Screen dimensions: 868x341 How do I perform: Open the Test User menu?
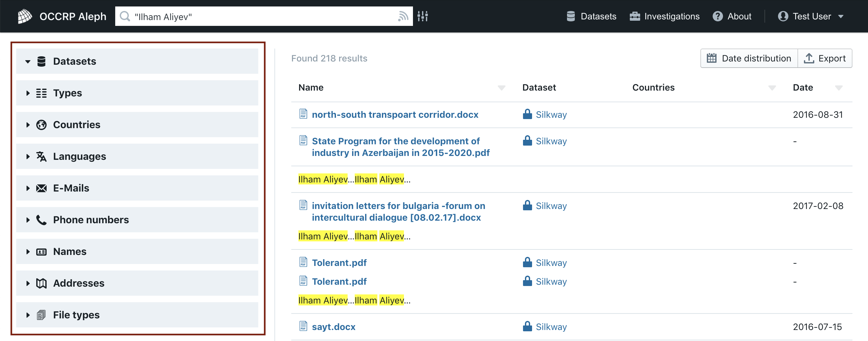[811, 16]
